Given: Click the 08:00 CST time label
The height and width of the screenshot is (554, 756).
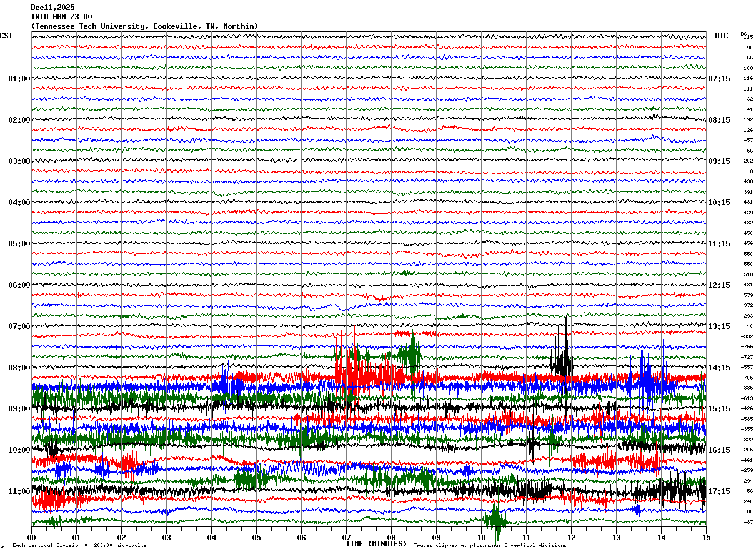Looking at the screenshot, I should pos(19,368).
